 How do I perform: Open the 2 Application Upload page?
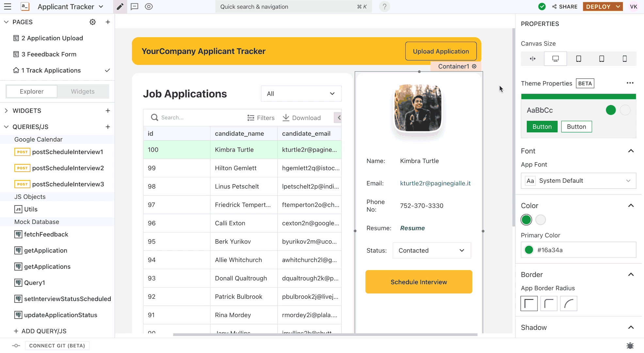52,38
